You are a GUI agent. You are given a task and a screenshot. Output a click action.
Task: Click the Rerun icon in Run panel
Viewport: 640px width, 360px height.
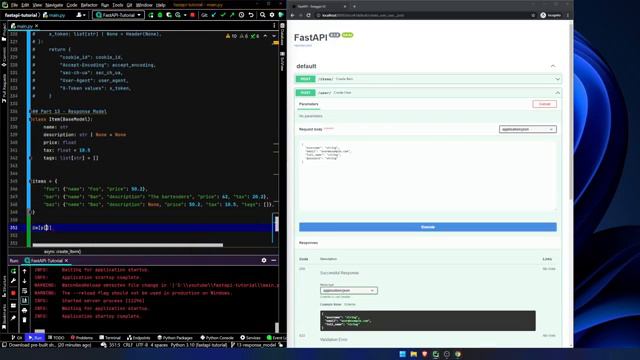click(13, 271)
